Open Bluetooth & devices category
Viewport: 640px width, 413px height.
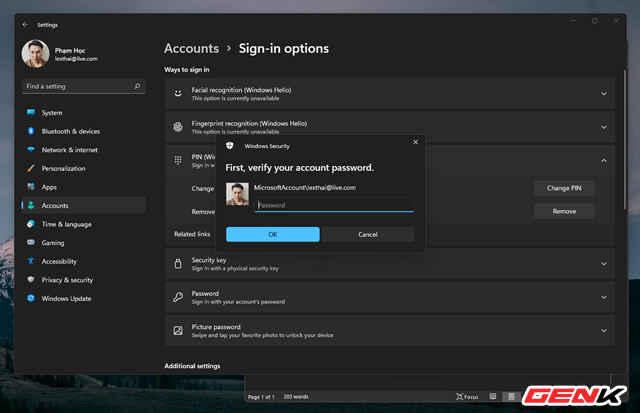(84, 131)
